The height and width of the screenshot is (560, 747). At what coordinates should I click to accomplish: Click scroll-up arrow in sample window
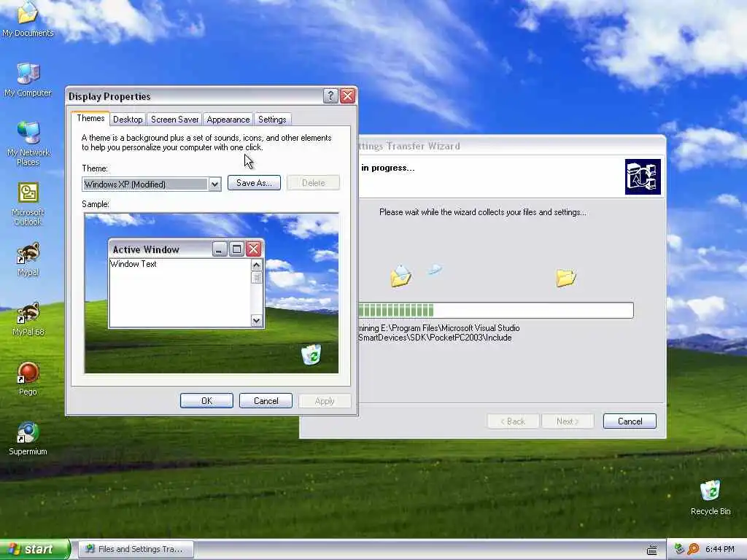[256, 265]
